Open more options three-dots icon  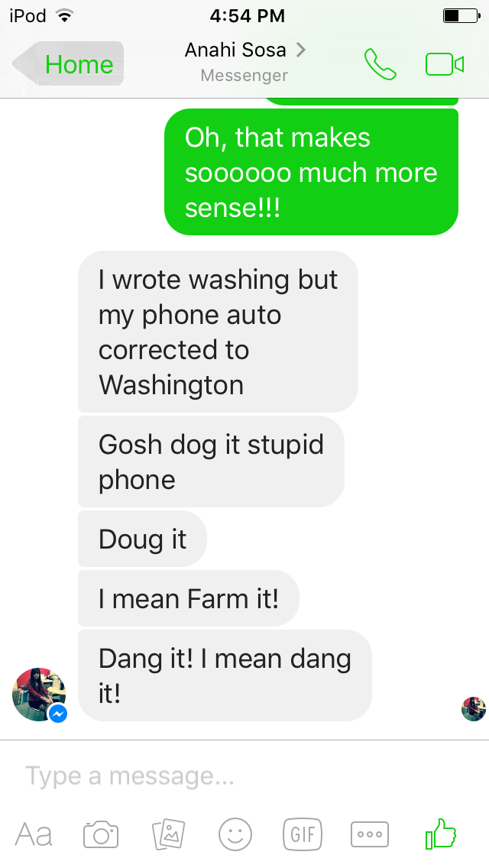(x=370, y=834)
